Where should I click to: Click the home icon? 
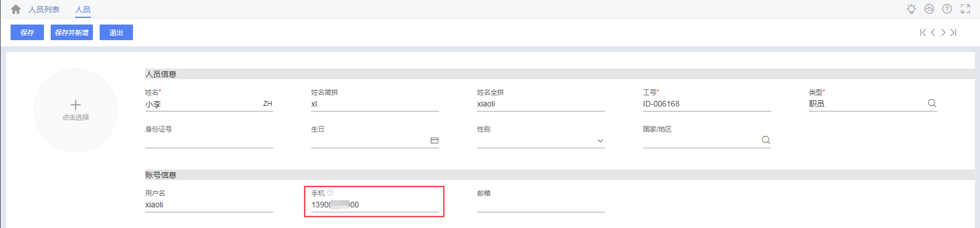[x=16, y=9]
